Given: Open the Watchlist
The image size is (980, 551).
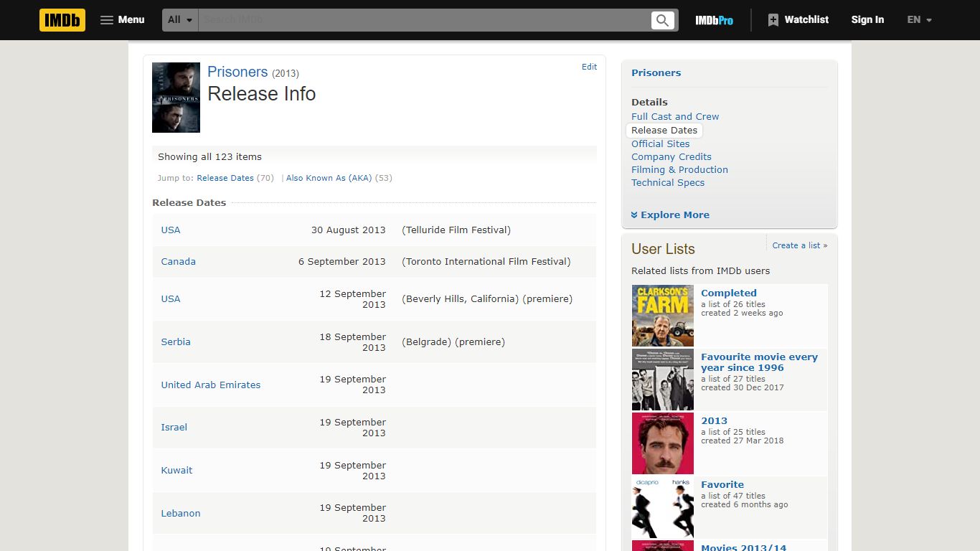Looking at the screenshot, I should (798, 20).
